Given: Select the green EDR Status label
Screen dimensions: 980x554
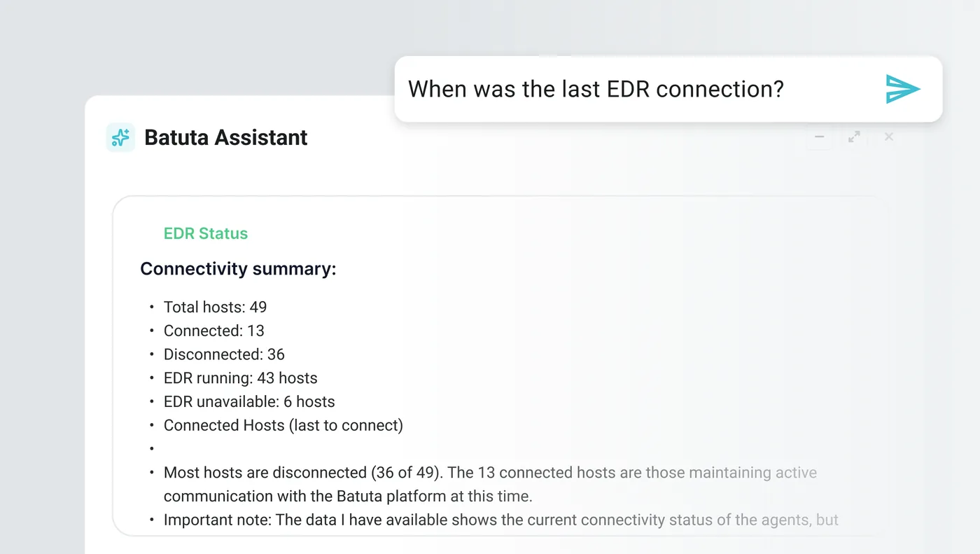Looking at the screenshot, I should tap(206, 233).
